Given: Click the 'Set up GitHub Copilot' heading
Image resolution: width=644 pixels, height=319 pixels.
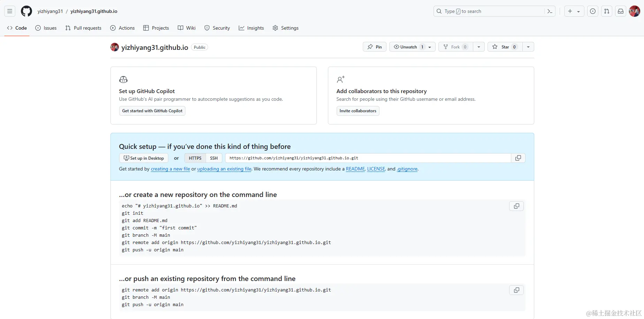Looking at the screenshot, I should [147, 91].
